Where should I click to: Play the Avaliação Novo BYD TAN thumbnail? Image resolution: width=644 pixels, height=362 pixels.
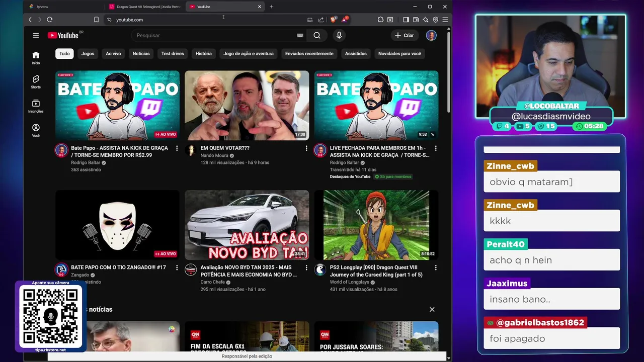247,225
